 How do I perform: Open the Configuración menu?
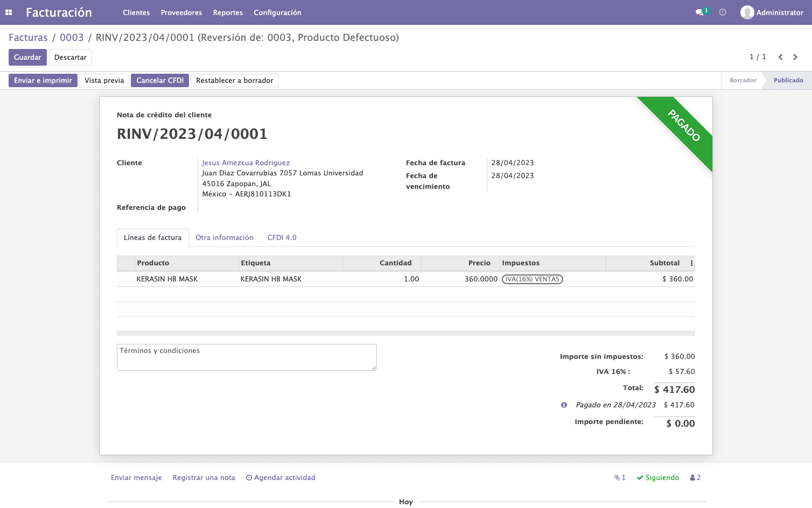[x=277, y=12]
